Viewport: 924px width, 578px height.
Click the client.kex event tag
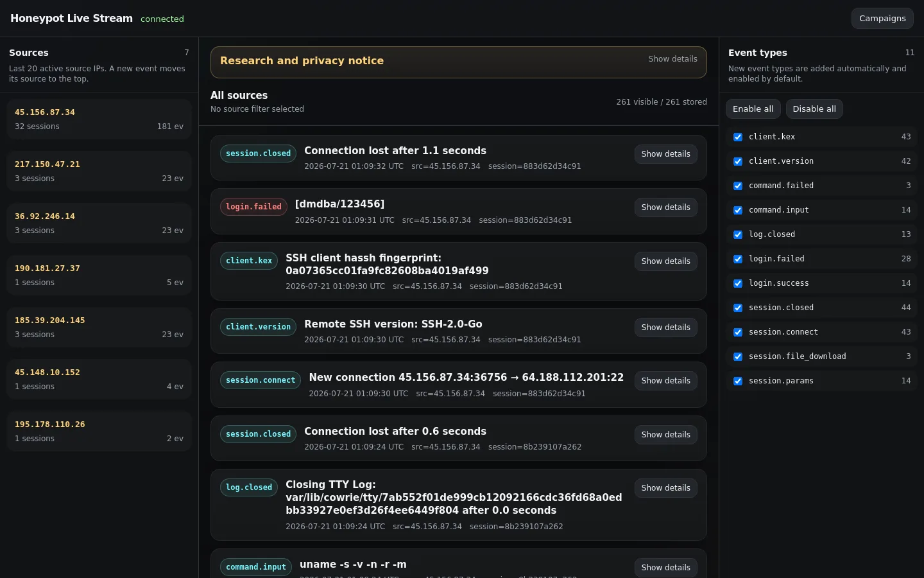249,261
